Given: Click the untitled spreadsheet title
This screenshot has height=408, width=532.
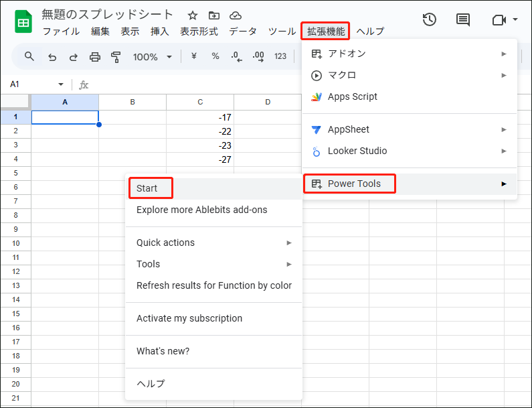Looking at the screenshot, I should pyautogui.click(x=107, y=15).
